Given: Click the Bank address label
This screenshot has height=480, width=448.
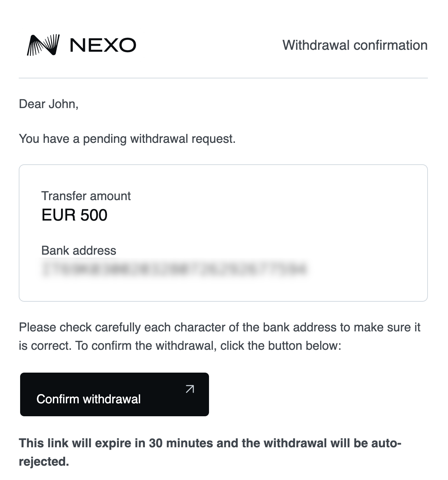Looking at the screenshot, I should pyautogui.click(x=78, y=251).
